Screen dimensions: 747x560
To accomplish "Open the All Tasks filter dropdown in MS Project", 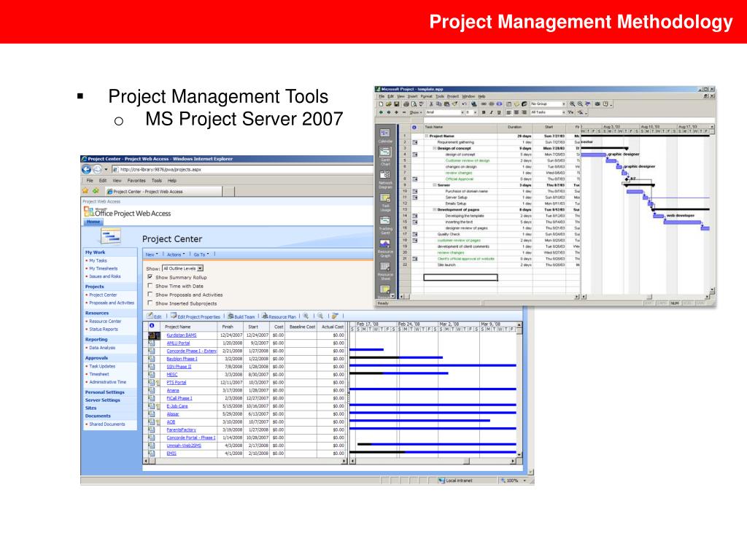I will tap(548, 112).
